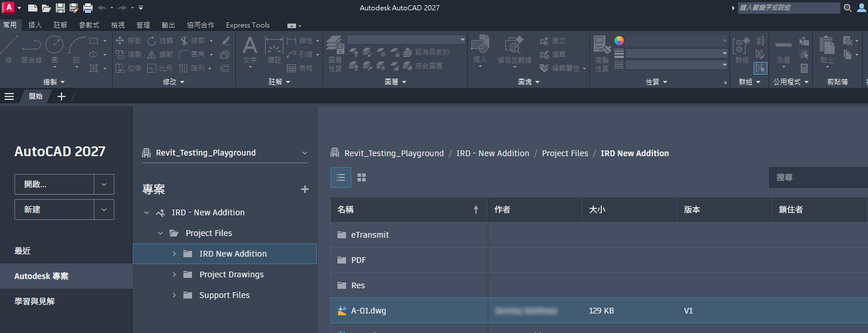
Task: Open the layer selection combo box
Action: click(x=406, y=40)
